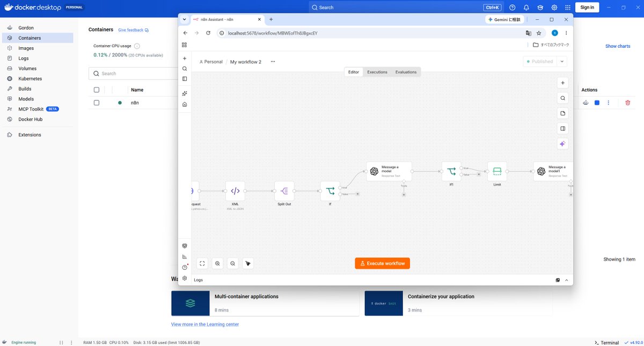Image resolution: width=644 pixels, height=346 pixels.
Task: Add a sticky note to the canvas
Action: pyautogui.click(x=562, y=113)
